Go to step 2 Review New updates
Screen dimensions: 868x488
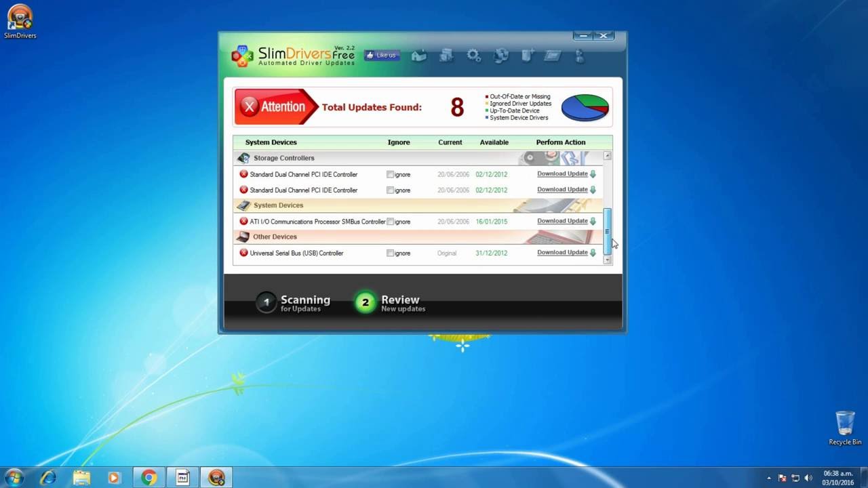tap(391, 303)
